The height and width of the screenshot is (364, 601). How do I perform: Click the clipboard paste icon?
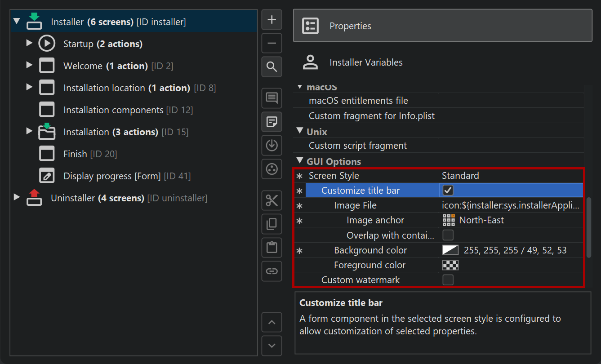tap(272, 247)
